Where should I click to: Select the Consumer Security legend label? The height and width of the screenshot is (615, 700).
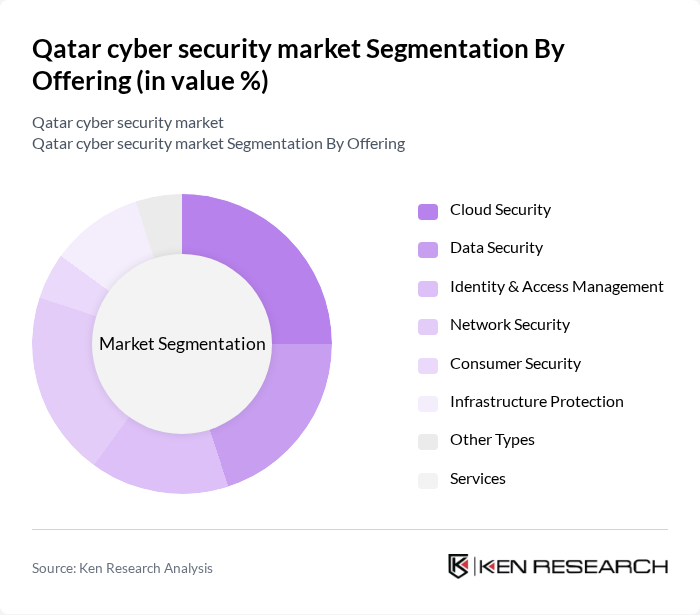(515, 364)
